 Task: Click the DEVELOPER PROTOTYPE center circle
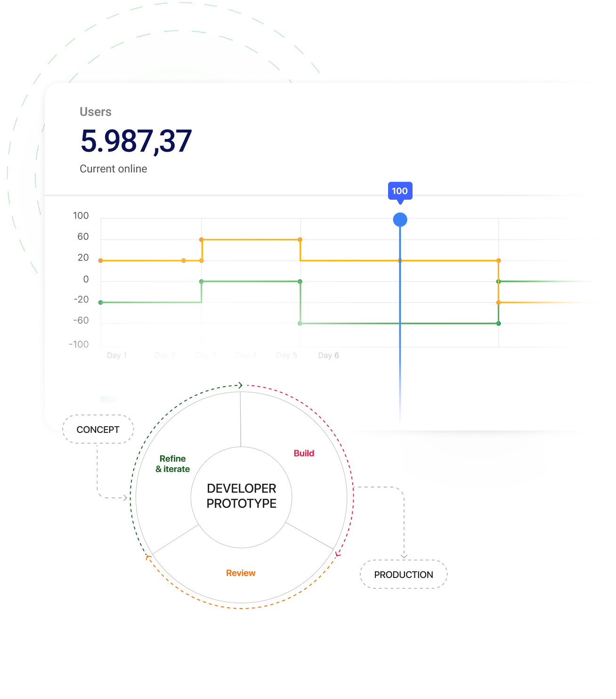point(242,497)
